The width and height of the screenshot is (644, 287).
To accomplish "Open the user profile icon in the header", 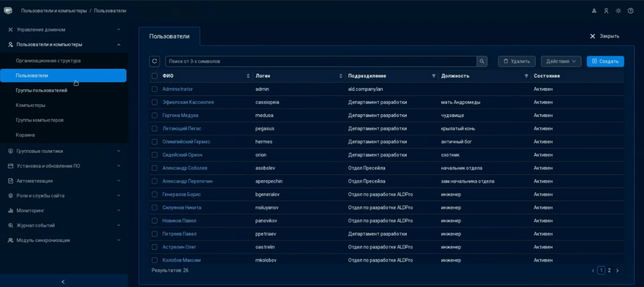I will (x=606, y=11).
